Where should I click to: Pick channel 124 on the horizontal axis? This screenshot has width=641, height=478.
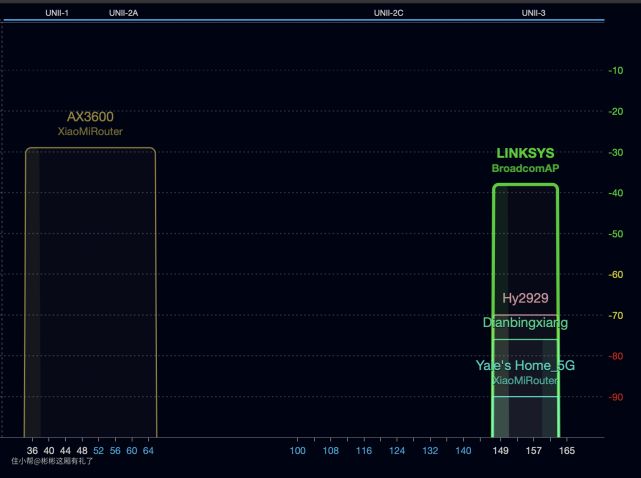(x=397, y=451)
